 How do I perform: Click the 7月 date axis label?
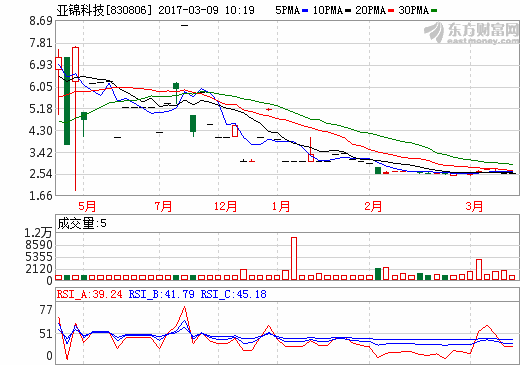163,206
